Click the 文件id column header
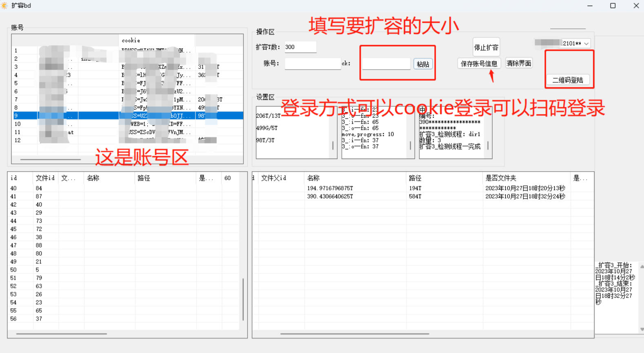The image size is (644, 353). (x=45, y=178)
